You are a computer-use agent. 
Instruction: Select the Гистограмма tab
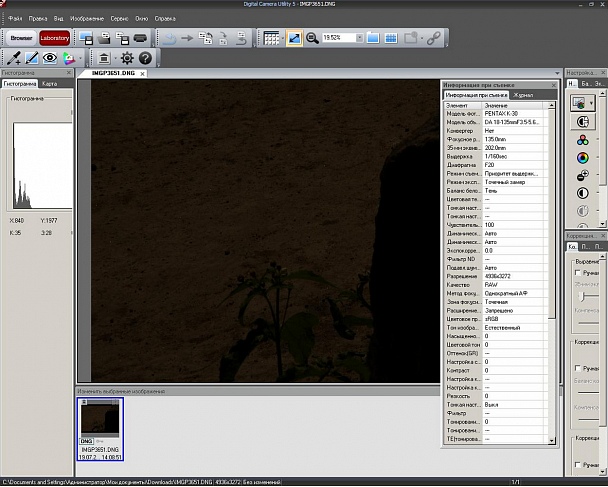tap(20, 84)
